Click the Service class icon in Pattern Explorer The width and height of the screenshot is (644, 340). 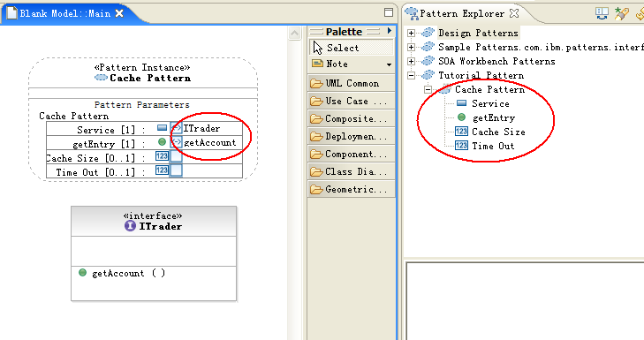point(462,103)
